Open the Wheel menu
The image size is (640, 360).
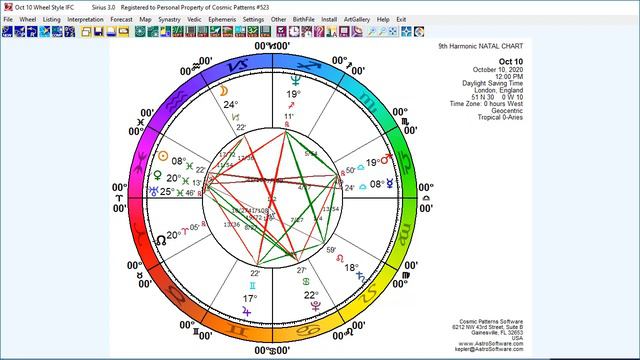click(28, 19)
